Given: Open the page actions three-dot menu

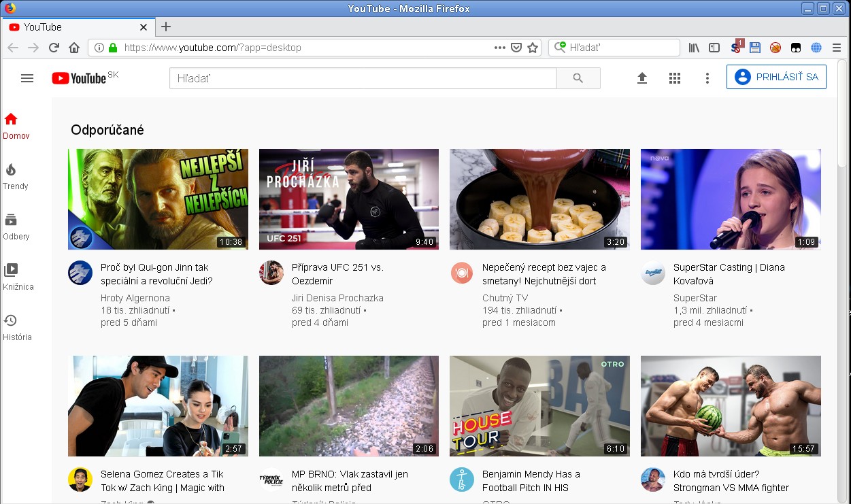Looking at the screenshot, I should 500,48.
